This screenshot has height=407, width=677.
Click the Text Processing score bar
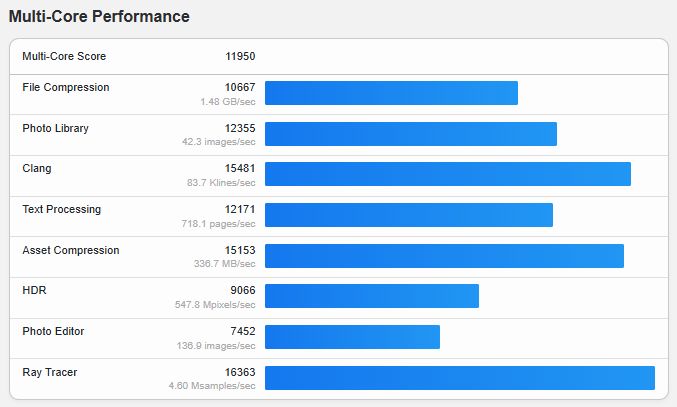(409, 215)
